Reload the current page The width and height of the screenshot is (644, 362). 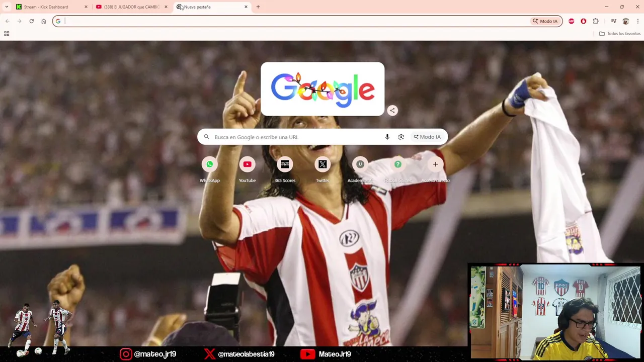(x=31, y=21)
